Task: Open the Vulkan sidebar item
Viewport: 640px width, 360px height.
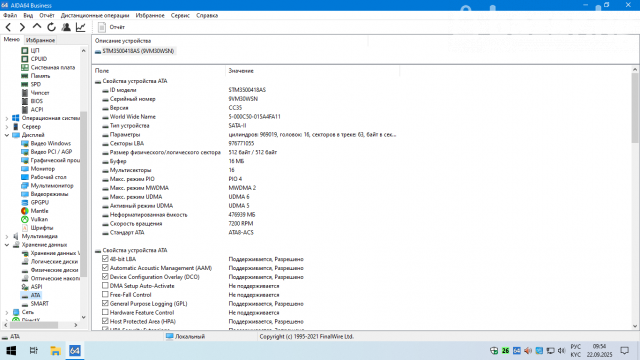Action: (39, 219)
